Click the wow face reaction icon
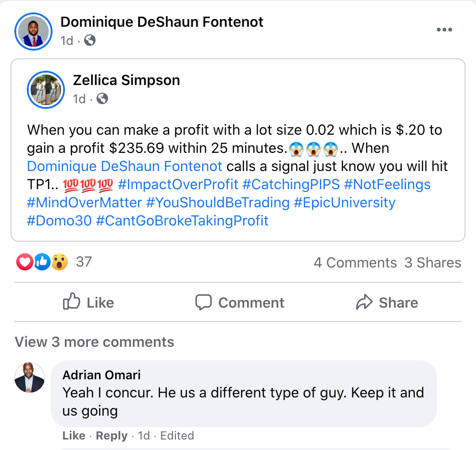 click(59, 262)
